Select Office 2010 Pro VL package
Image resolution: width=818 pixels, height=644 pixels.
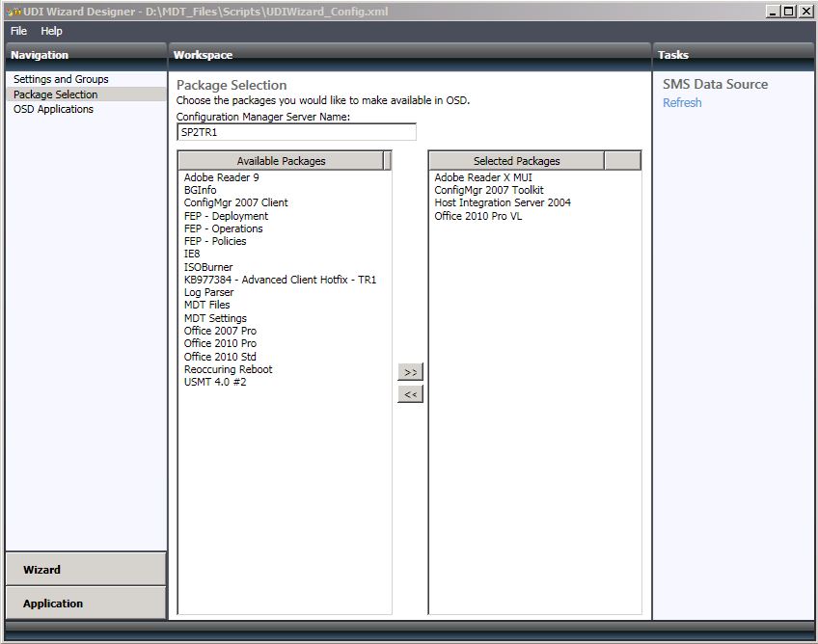click(x=477, y=216)
